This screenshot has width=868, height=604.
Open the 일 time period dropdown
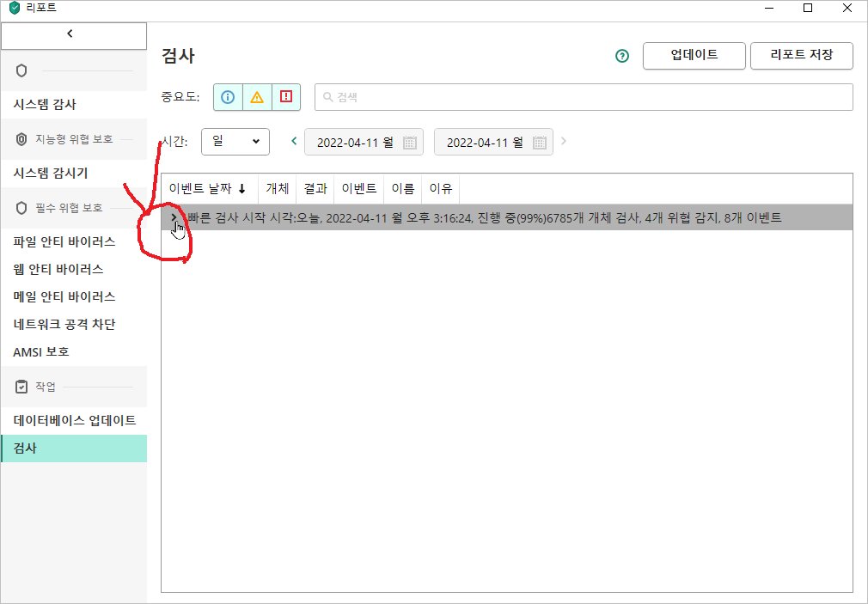coord(235,142)
